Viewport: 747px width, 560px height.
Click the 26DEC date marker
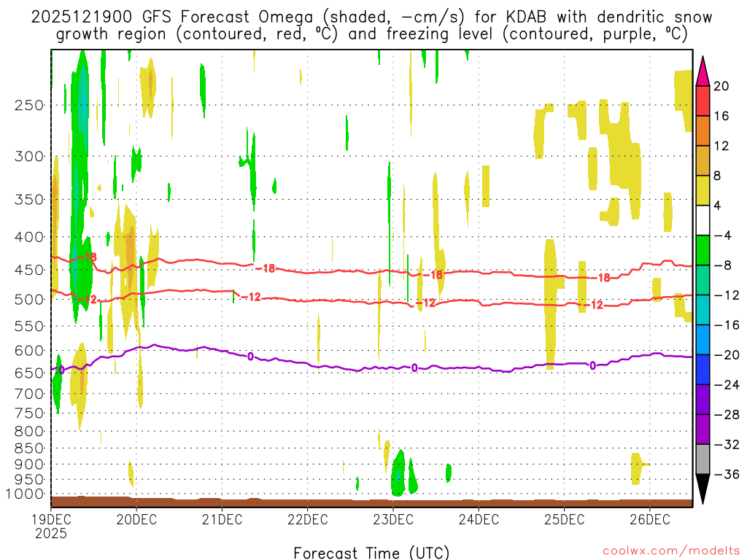650,520
